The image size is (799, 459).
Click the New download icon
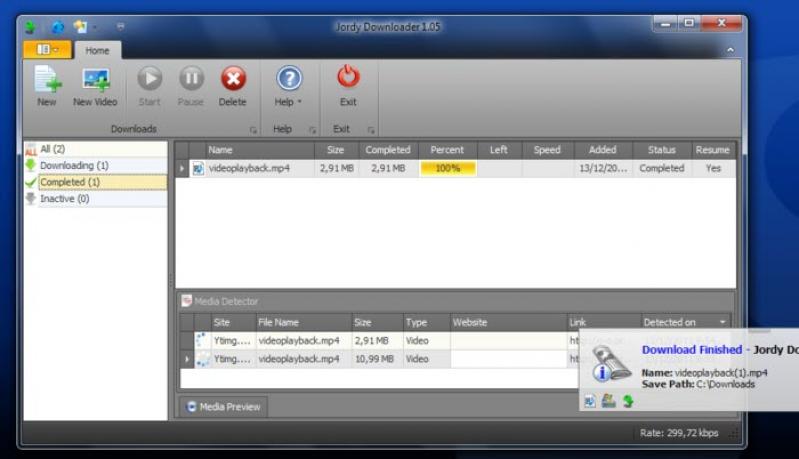click(x=47, y=79)
